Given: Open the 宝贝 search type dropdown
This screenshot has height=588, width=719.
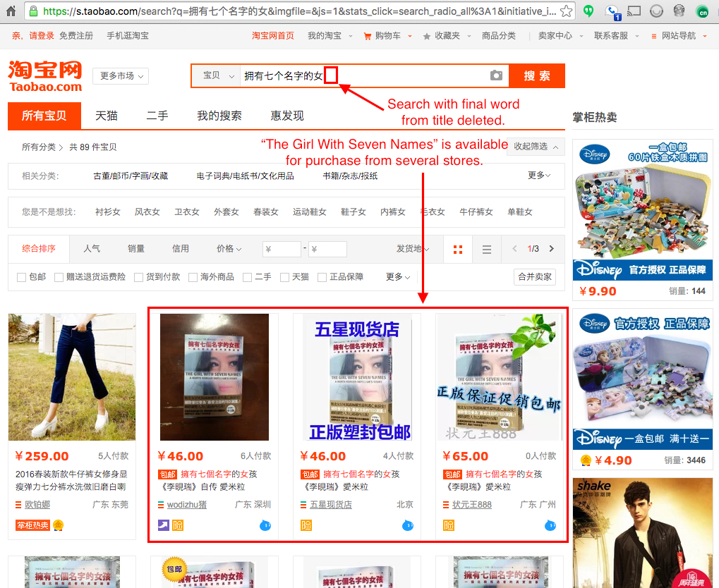Looking at the screenshot, I should click(x=218, y=75).
